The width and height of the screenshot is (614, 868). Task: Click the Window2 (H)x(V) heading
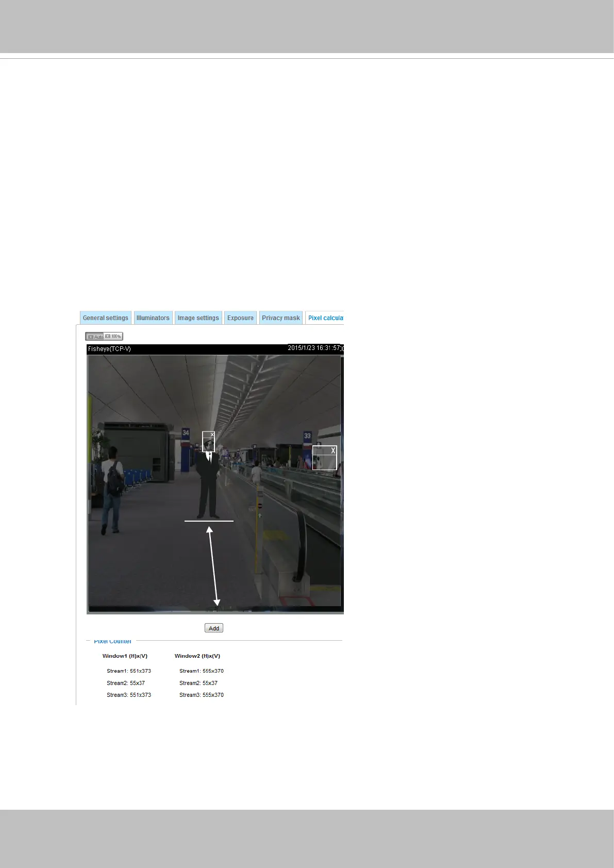197,656
